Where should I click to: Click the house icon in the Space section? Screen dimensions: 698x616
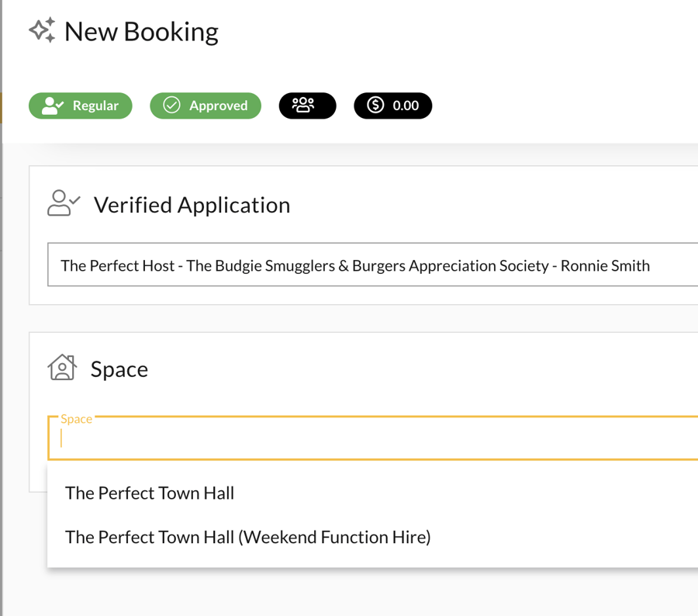pos(62,369)
